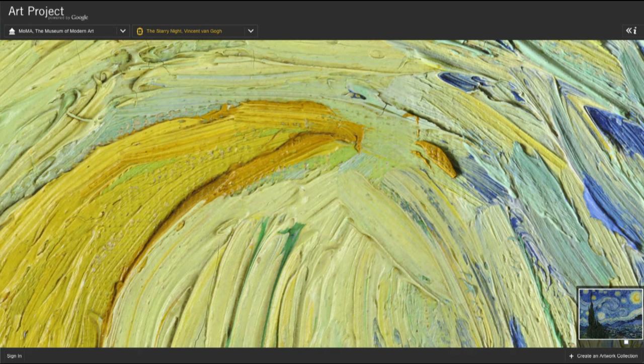This screenshot has width=644, height=364.
Task: Click the museum building icon
Action: (12, 31)
